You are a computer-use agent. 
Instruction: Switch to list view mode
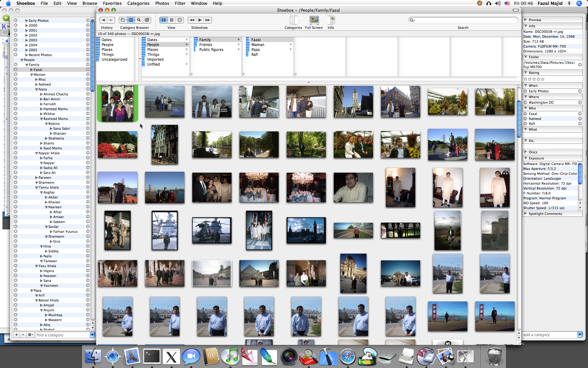click(x=171, y=20)
